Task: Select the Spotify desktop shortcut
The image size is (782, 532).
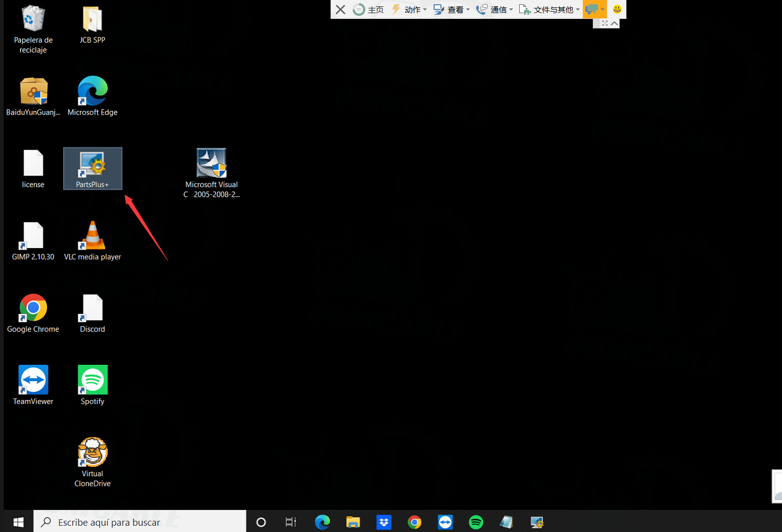Action: click(92, 385)
